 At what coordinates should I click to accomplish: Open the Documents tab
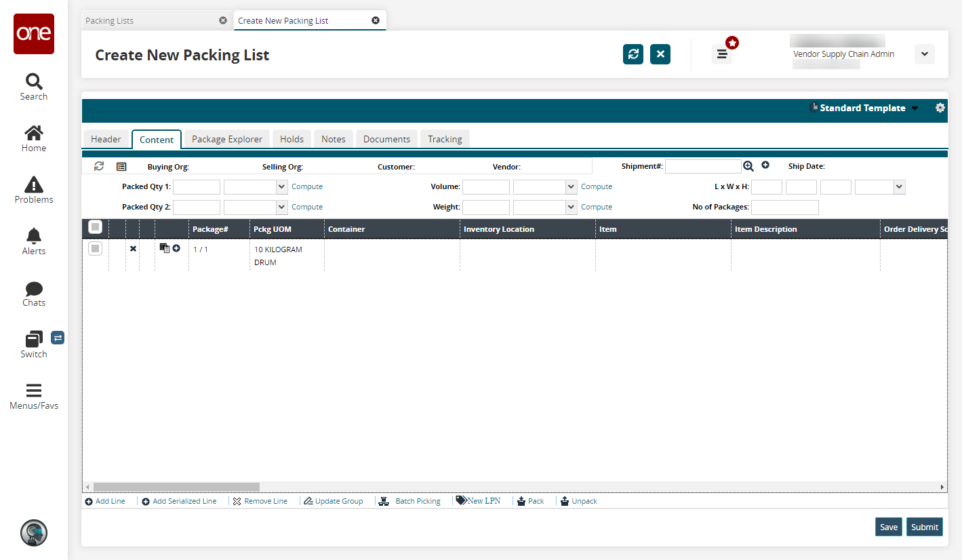[386, 139]
